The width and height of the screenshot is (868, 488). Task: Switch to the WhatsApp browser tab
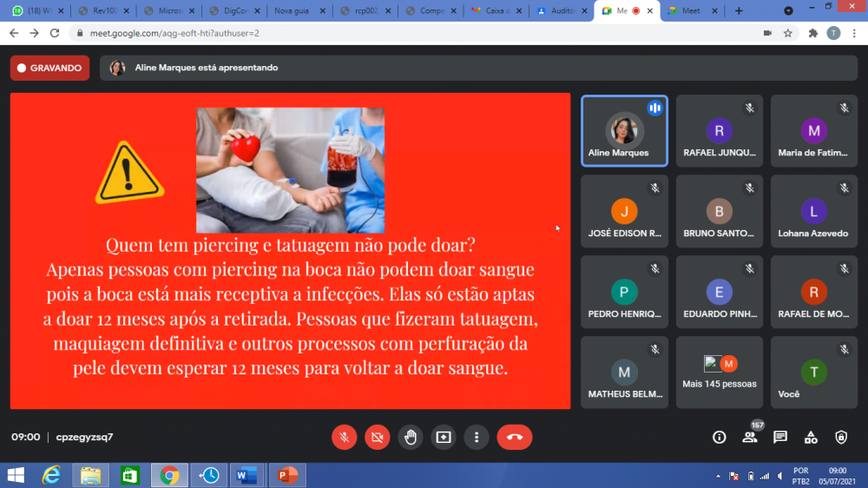point(35,11)
